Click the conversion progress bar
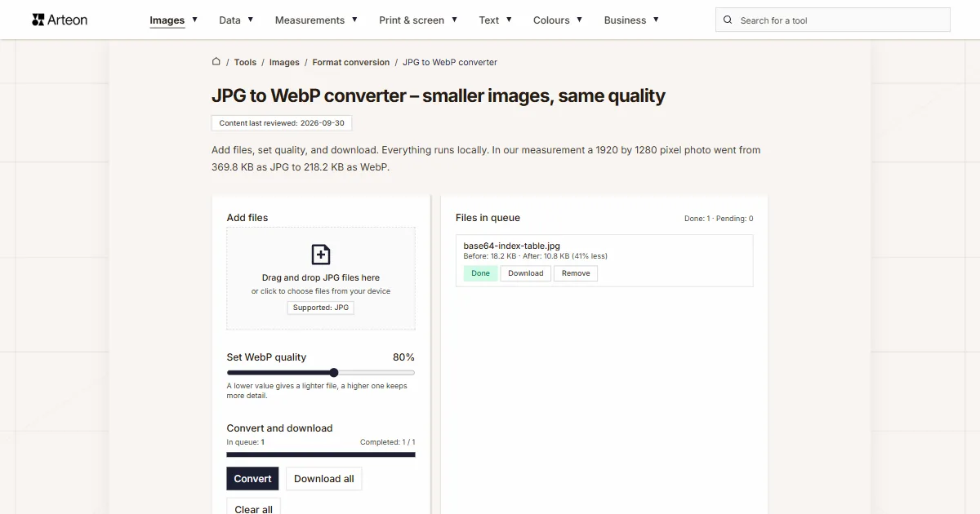The width and height of the screenshot is (980, 514). (x=321, y=454)
